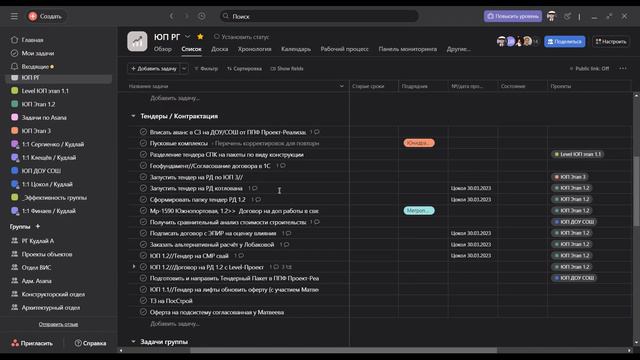Open _Эффективность группы project
Viewport: 640px width, 360px height.
(x=54, y=198)
